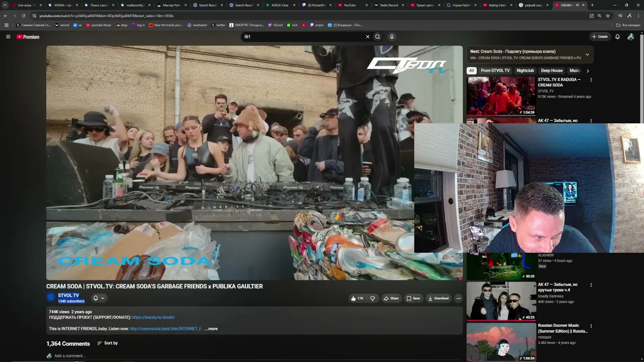
Task: Mute the CREAM tab audio icon
Action: click(577, 5)
